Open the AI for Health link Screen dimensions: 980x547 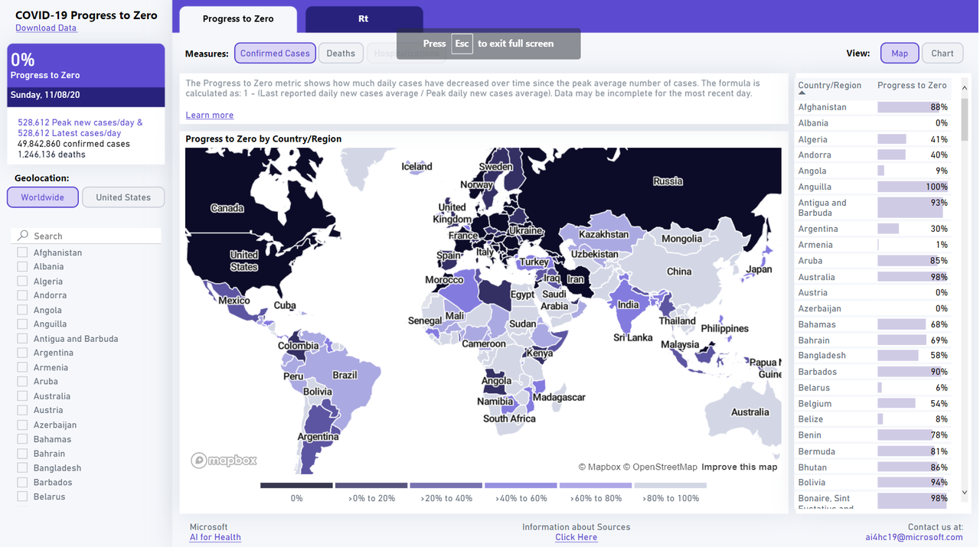215,538
